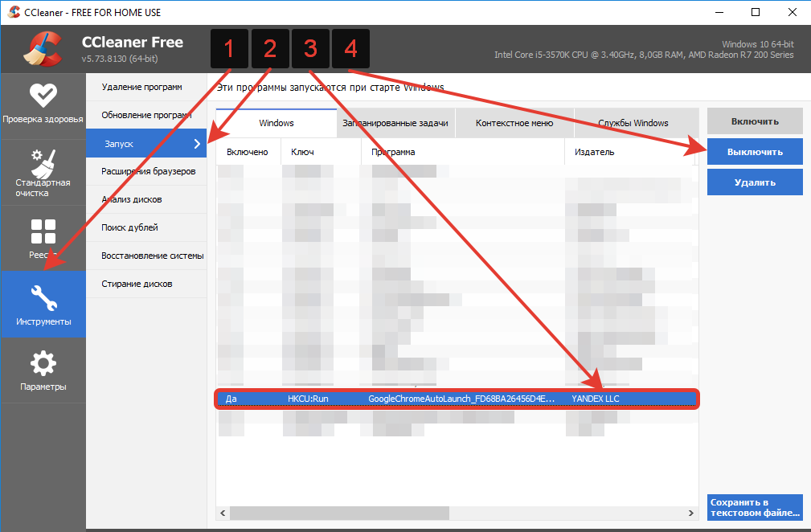
Task: Select Поиск дублей in tools list
Action: [x=146, y=227]
